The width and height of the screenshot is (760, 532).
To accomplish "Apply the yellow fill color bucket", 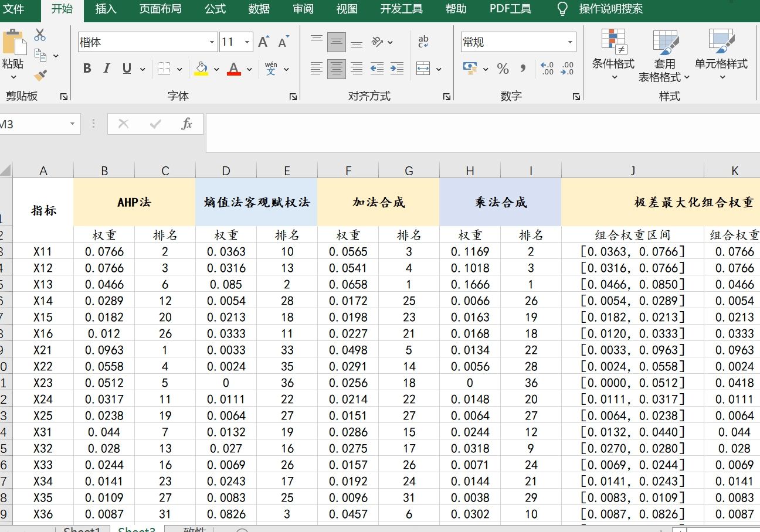I will [x=201, y=69].
